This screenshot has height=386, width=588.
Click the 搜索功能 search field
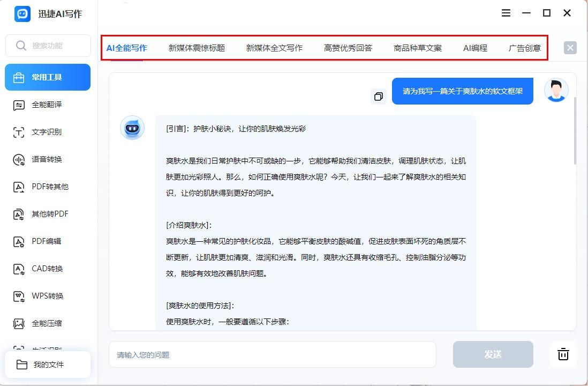pyautogui.click(x=48, y=46)
